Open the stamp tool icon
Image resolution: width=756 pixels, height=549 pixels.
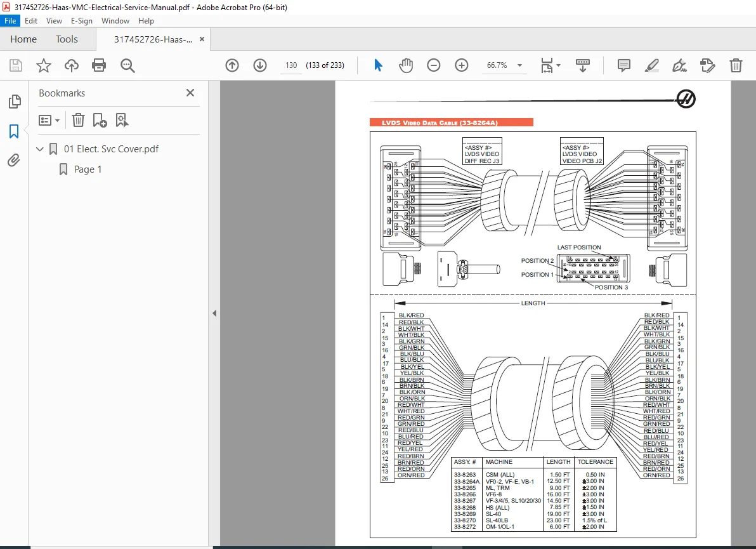[707, 65]
